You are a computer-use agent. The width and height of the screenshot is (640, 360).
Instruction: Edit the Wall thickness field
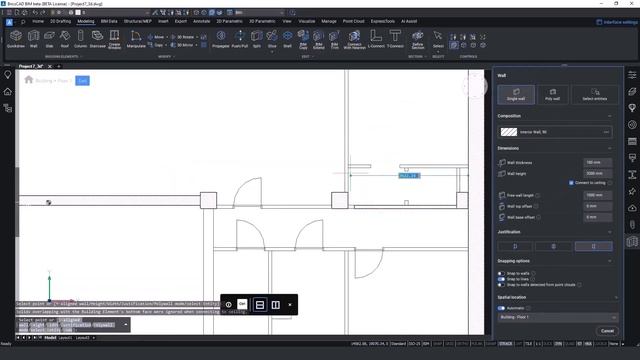coord(598,162)
